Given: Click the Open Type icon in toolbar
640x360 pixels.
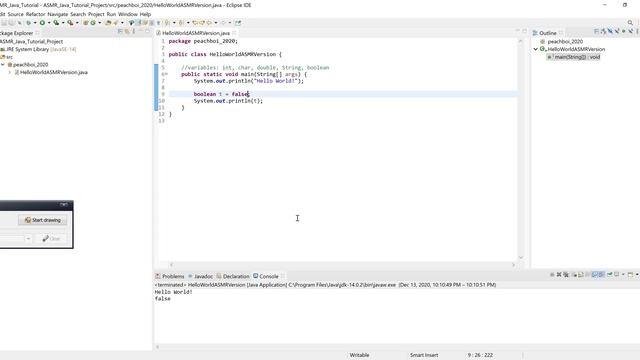Looking at the screenshot, I should (x=108, y=23).
